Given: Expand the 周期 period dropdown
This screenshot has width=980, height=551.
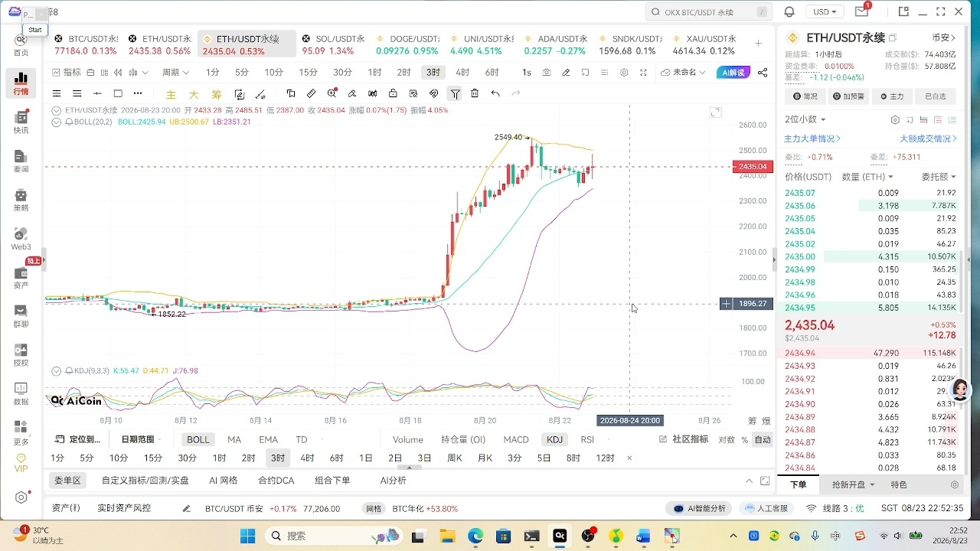Looking at the screenshot, I should [x=175, y=72].
